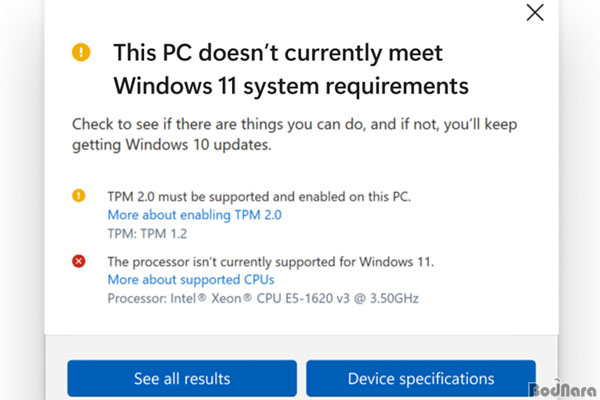Open Device specifications

tap(421, 379)
